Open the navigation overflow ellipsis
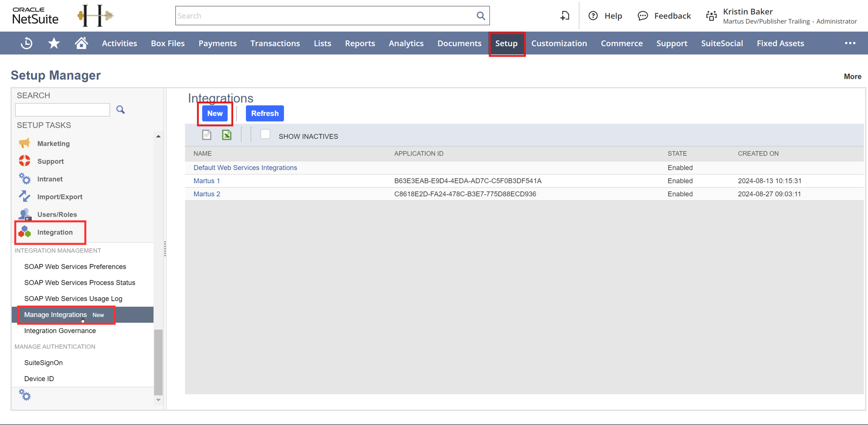Image resolution: width=868 pixels, height=425 pixels. [x=850, y=43]
